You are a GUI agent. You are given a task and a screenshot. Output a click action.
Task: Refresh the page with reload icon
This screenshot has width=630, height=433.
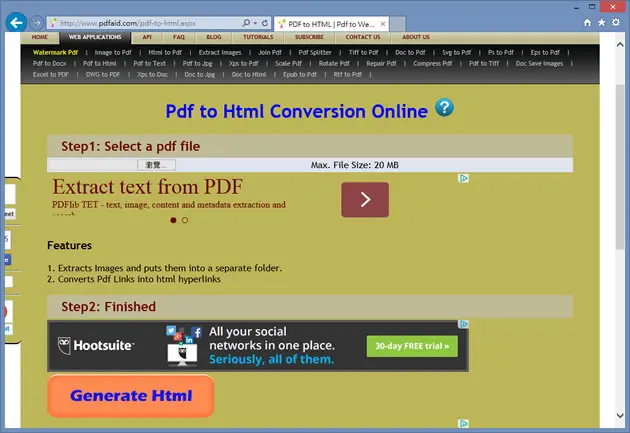pos(265,23)
